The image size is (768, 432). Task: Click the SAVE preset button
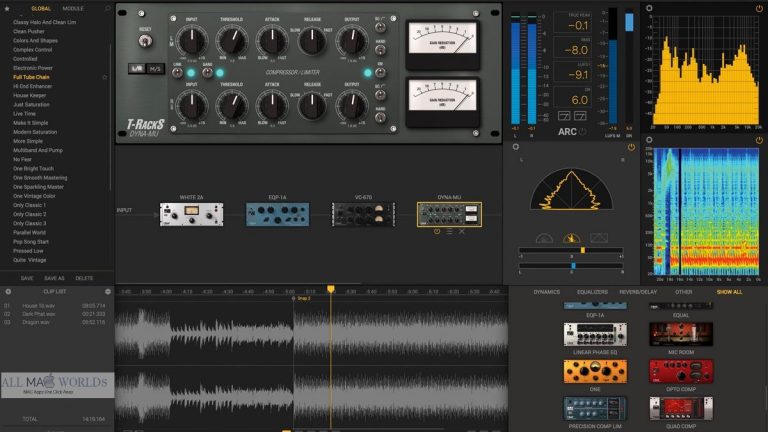[x=27, y=278]
